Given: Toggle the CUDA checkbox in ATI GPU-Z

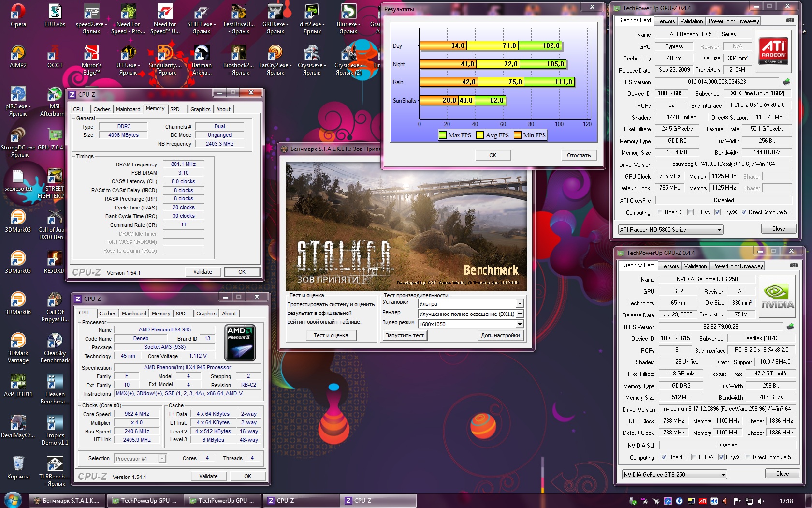Looking at the screenshot, I should [690, 212].
